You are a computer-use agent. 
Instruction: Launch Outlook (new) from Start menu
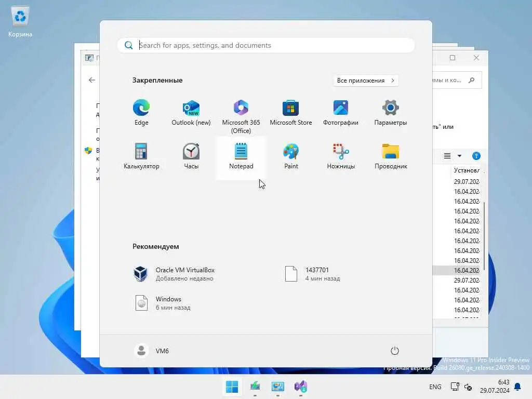coord(191,113)
